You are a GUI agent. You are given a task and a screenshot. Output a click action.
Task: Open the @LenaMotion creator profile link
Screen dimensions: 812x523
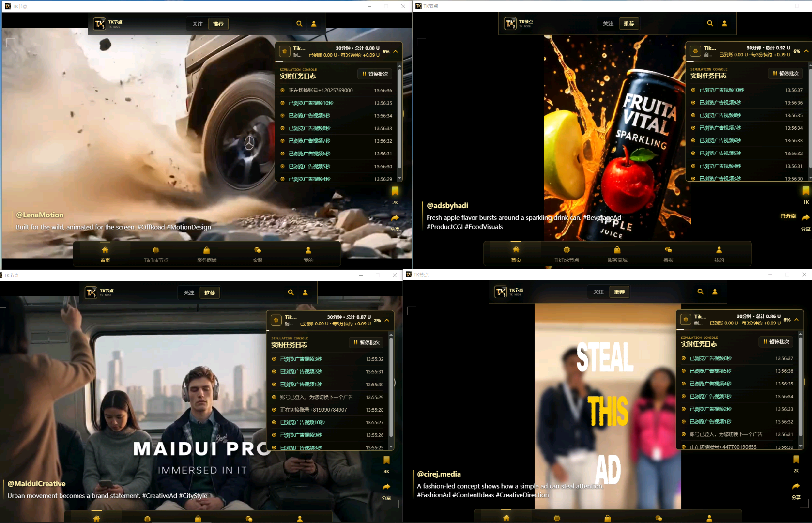(40, 215)
